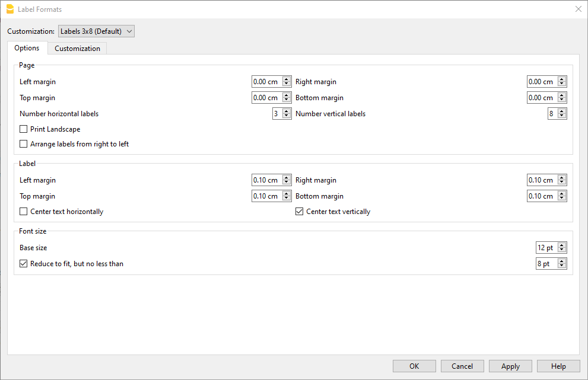
Task: Uncheck Center text vertically
Action: tap(300, 212)
